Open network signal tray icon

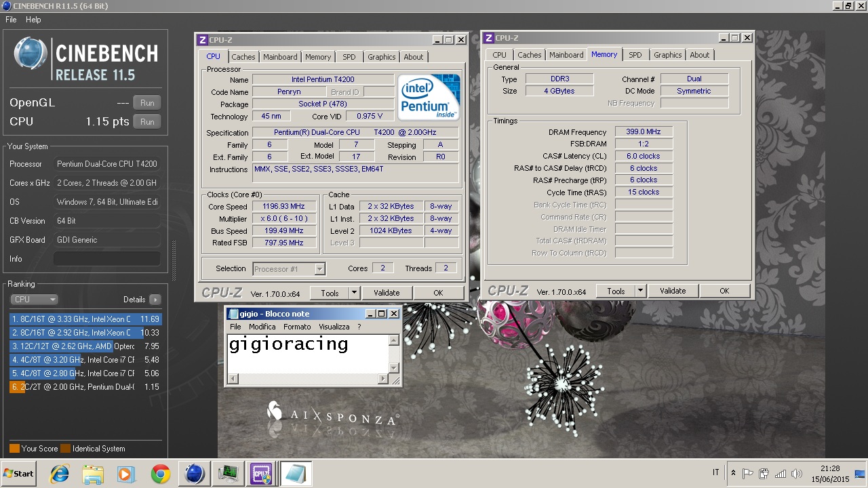781,474
